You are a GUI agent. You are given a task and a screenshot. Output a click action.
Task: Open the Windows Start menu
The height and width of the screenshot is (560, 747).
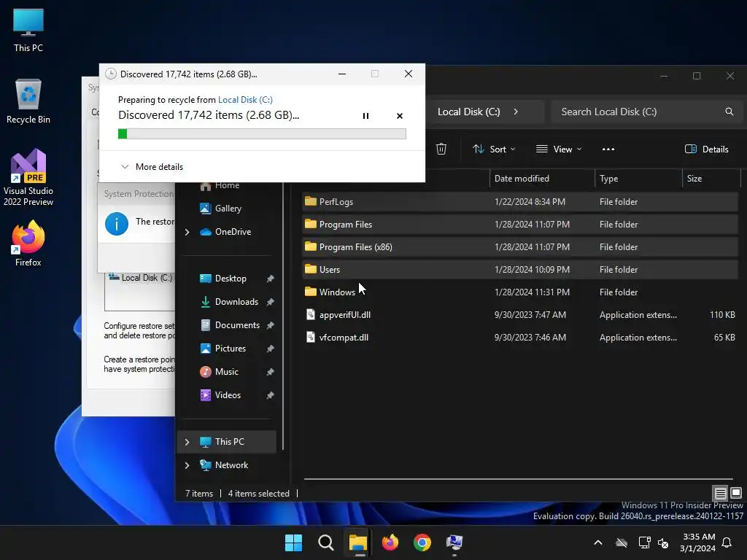click(293, 542)
